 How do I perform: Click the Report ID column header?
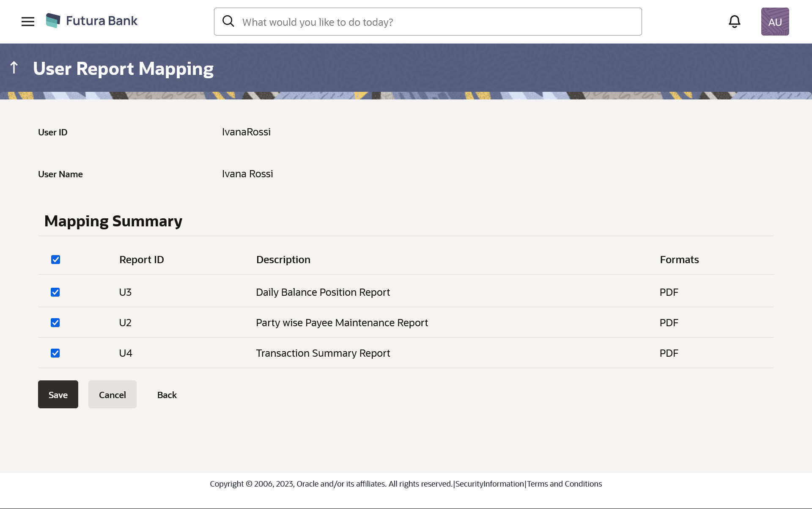click(x=142, y=260)
